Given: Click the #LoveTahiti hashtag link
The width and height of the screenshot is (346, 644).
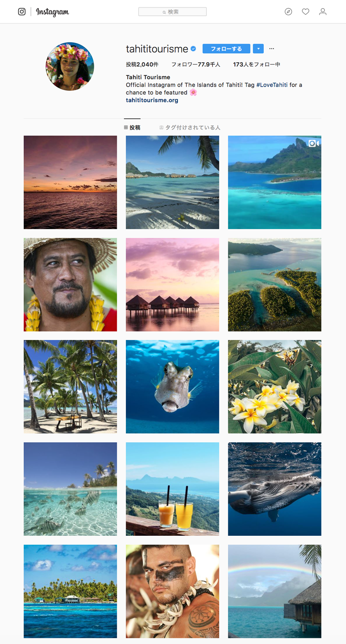Looking at the screenshot, I should (x=272, y=85).
